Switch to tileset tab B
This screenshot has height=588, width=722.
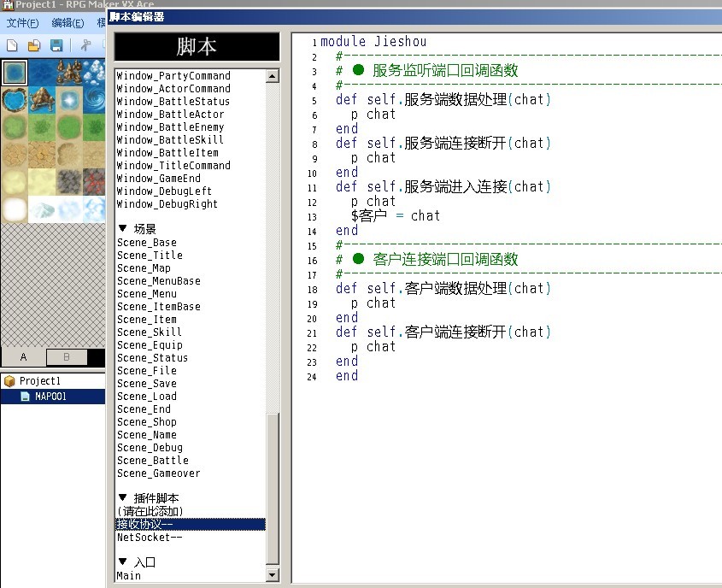pos(67,357)
